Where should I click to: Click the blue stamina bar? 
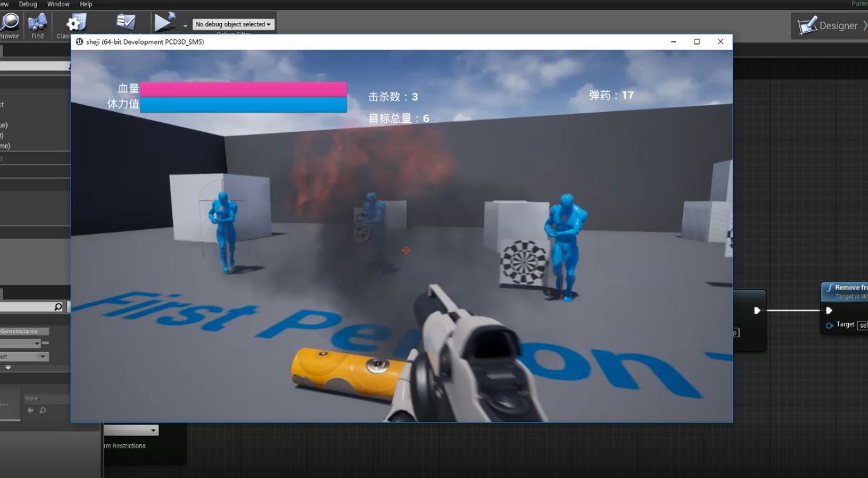243,105
